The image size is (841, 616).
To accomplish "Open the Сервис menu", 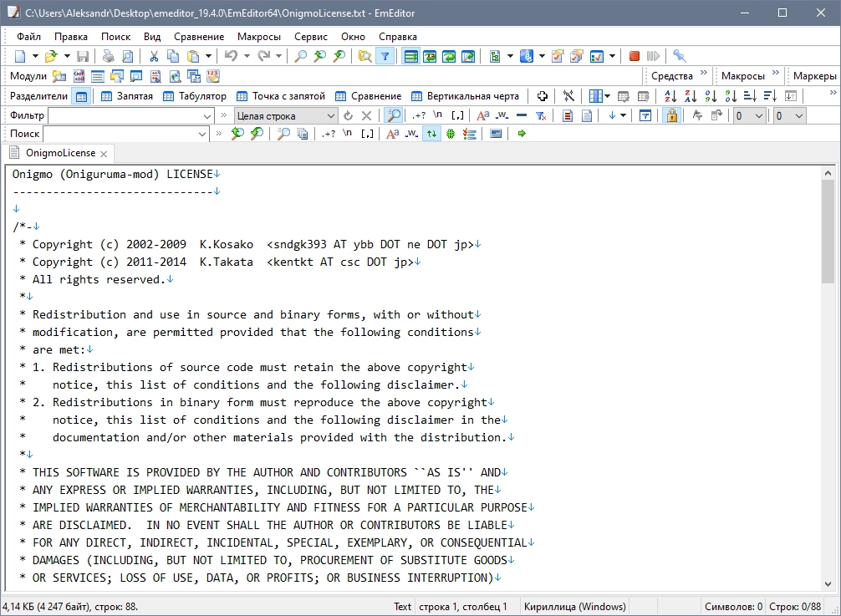I will click(x=310, y=37).
